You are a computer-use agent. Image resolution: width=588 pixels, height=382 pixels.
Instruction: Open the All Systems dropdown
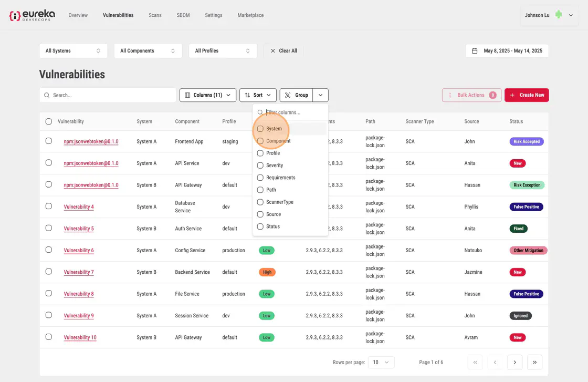click(x=73, y=51)
